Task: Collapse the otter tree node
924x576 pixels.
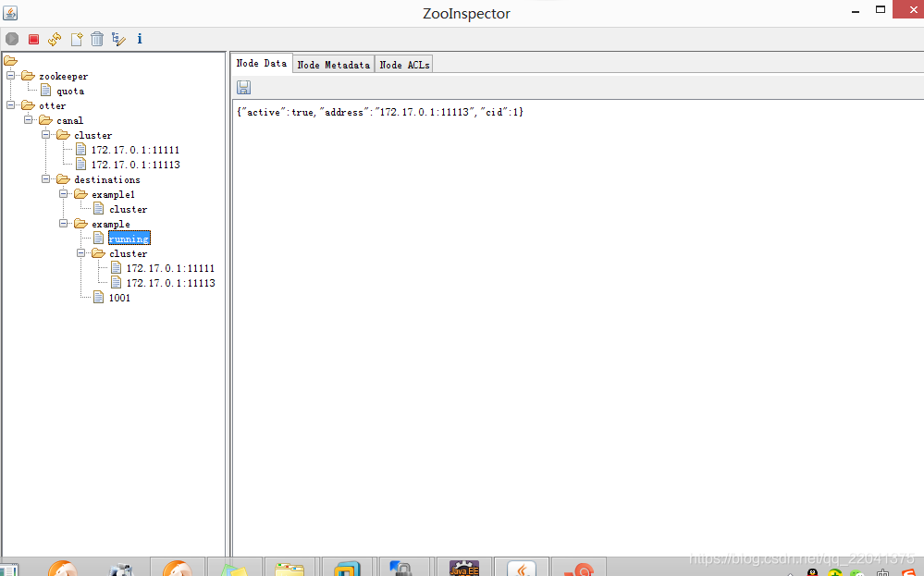Action: (x=10, y=105)
